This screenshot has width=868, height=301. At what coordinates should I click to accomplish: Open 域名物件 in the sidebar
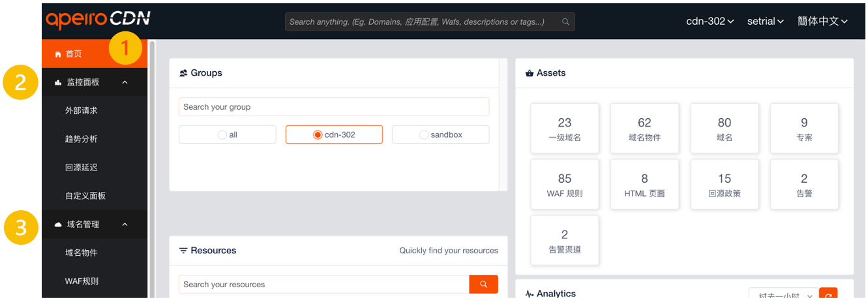coord(82,253)
